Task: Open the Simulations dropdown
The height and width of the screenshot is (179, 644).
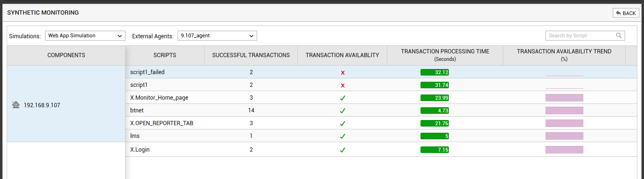Action: (85, 35)
